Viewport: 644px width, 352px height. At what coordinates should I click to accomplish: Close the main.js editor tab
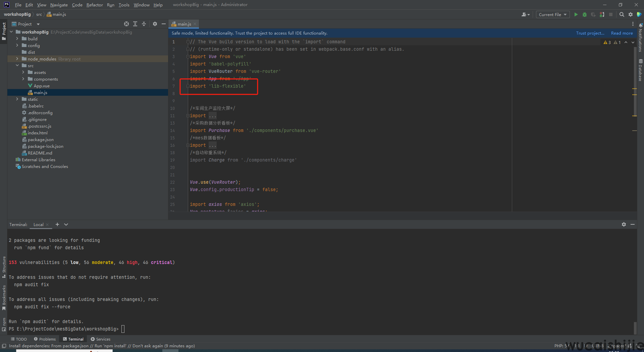[x=195, y=24]
